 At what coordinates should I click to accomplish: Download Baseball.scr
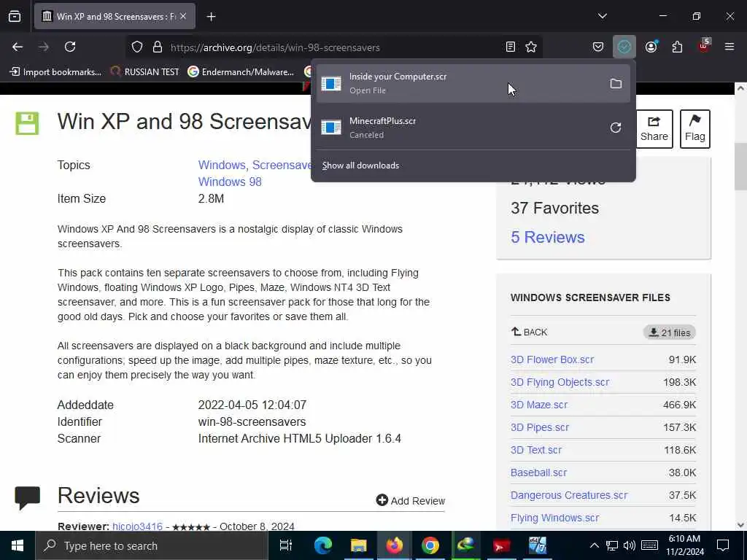tap(539, 472)
